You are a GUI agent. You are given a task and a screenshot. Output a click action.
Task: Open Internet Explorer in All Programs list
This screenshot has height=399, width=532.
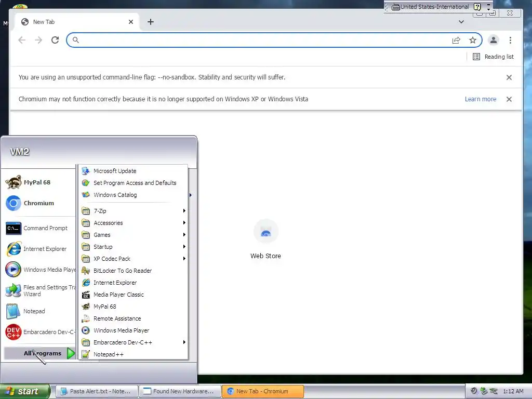point(134,283)
